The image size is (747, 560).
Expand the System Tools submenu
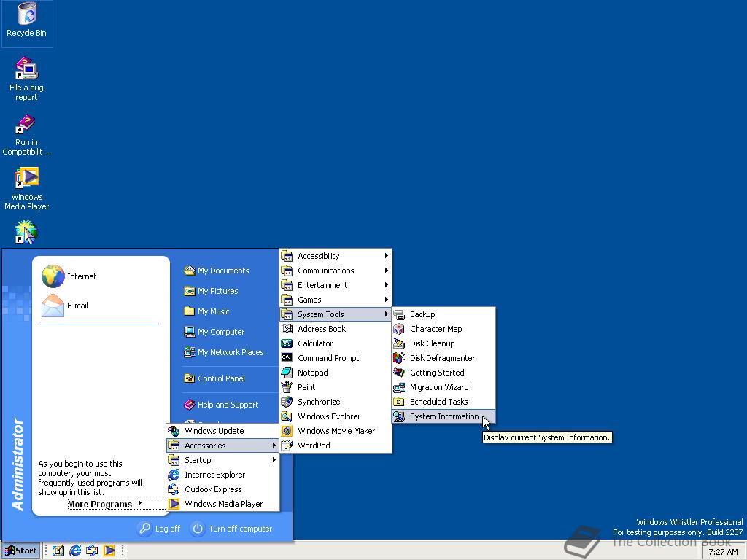(336, 314)
